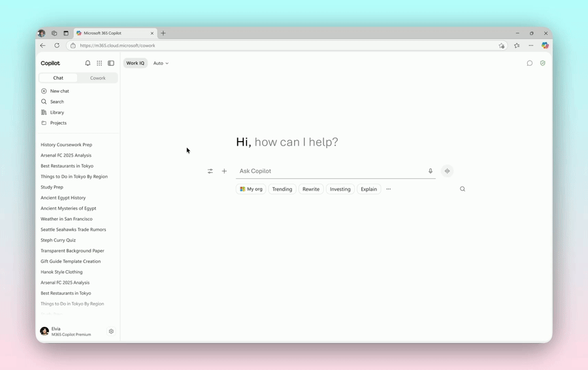Open Gift Guide Template Creation chat
588x370 pixels.
click(71, 262)
